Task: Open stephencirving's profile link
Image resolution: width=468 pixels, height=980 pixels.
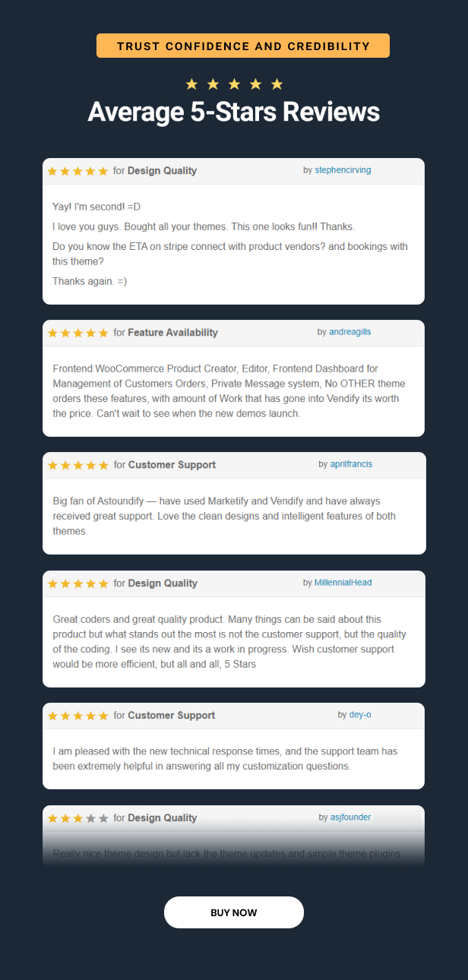Action: click(343, 170)
